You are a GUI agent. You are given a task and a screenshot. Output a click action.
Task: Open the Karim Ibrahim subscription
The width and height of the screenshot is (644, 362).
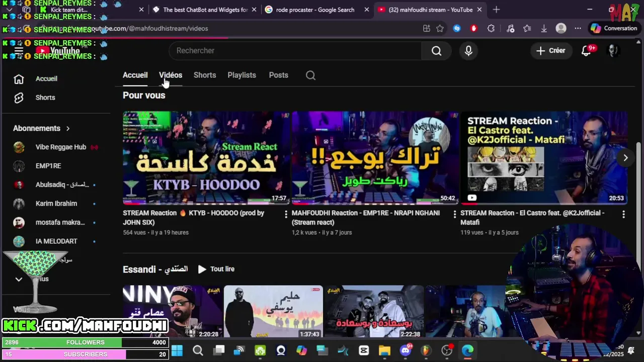point(55,204)
